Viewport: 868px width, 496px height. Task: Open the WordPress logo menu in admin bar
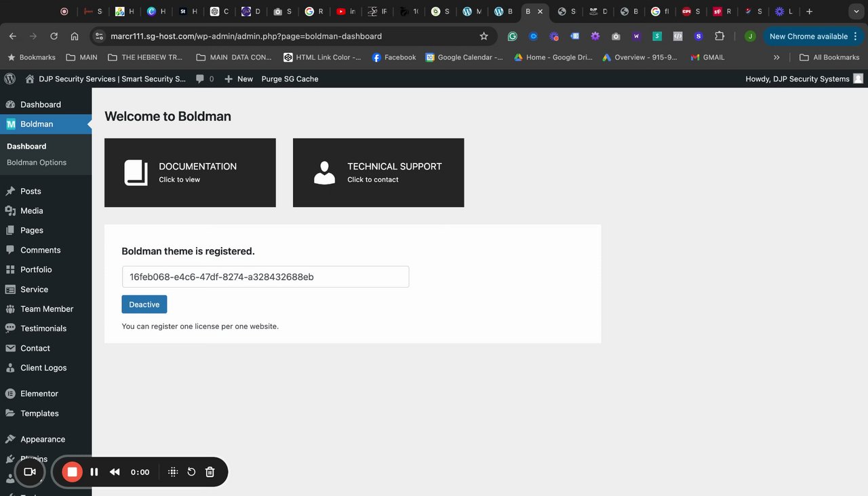point(9,79)
